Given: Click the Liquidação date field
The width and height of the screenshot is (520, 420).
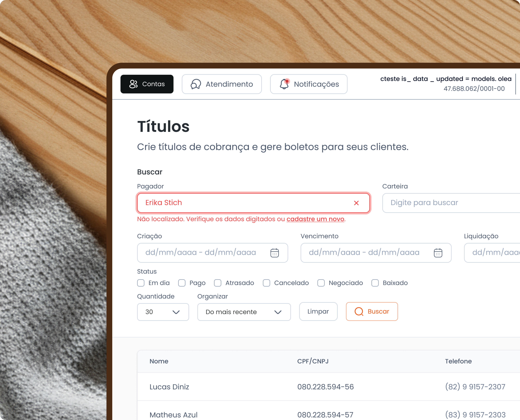Looking at the screenshot, I should coord(492,253).
